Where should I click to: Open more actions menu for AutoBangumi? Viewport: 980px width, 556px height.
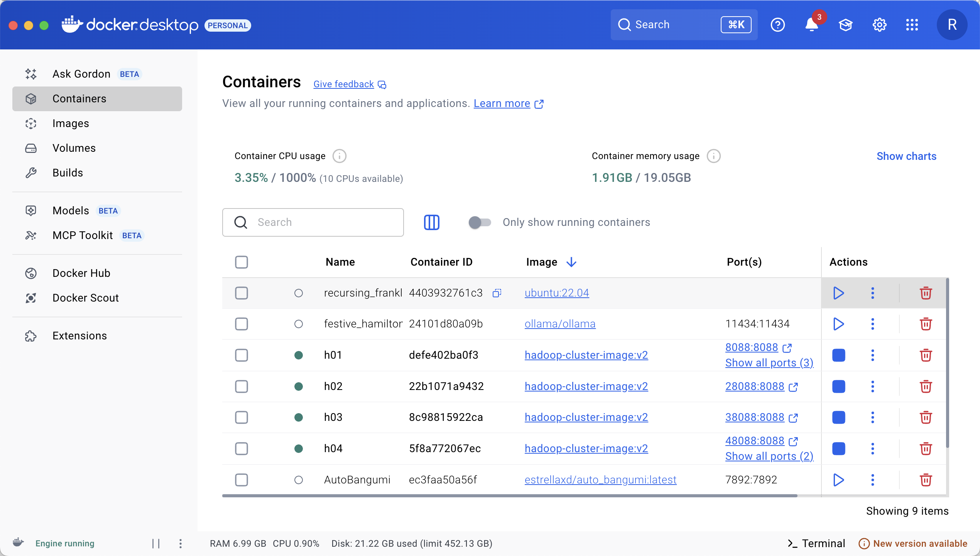coord(872,480)
